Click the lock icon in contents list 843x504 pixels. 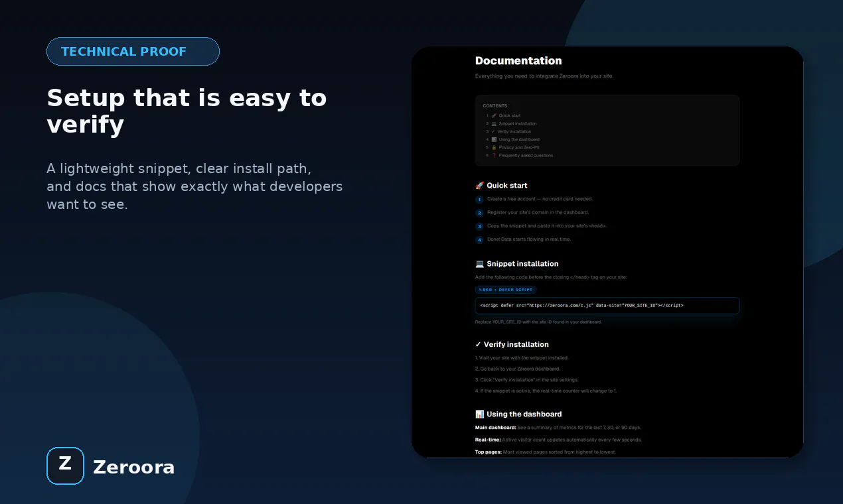pyautogui.click(x=494, y=148)
